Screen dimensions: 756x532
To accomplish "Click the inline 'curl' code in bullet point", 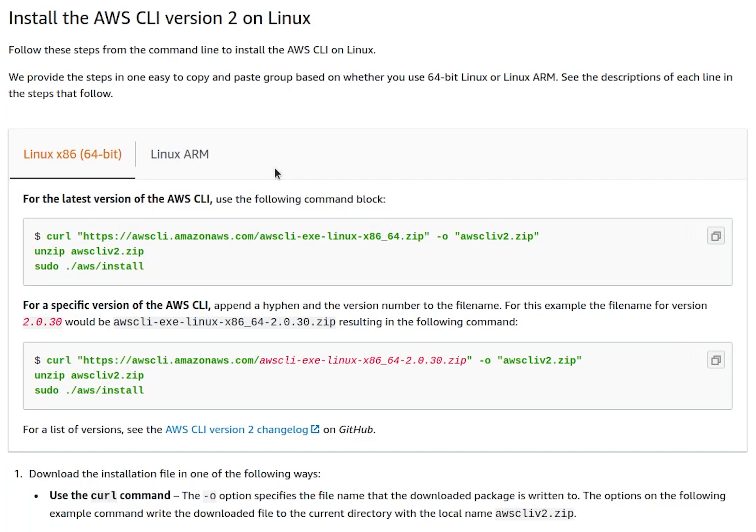I will point(104,496).
